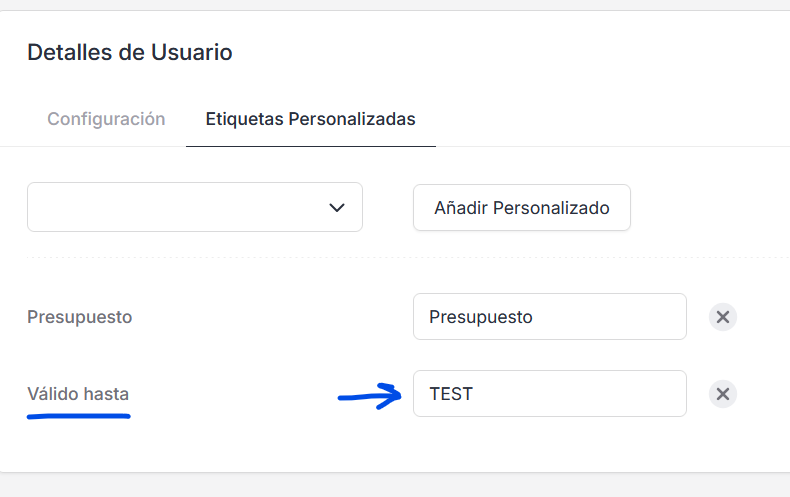Focus the Presupuesto text input field

(550, 317)
